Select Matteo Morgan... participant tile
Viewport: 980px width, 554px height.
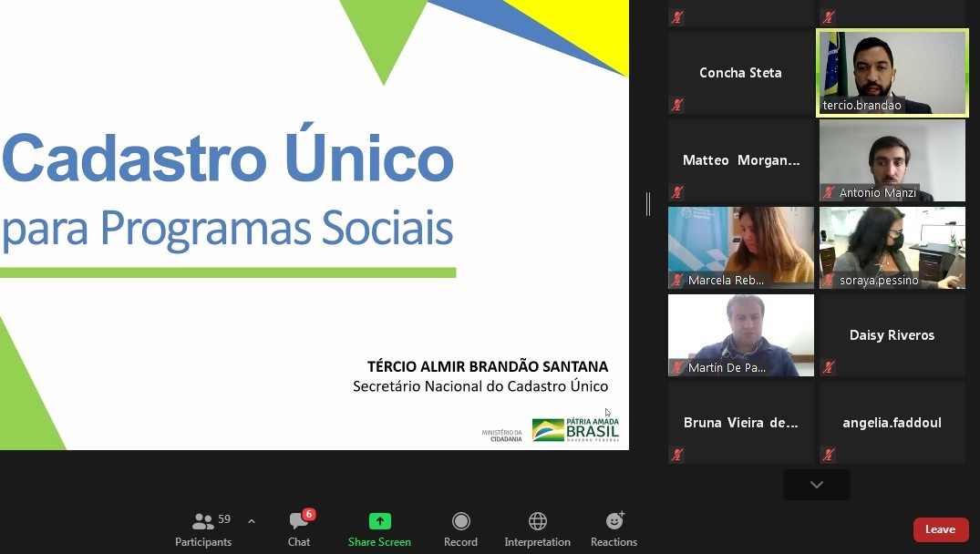[740, 160]
